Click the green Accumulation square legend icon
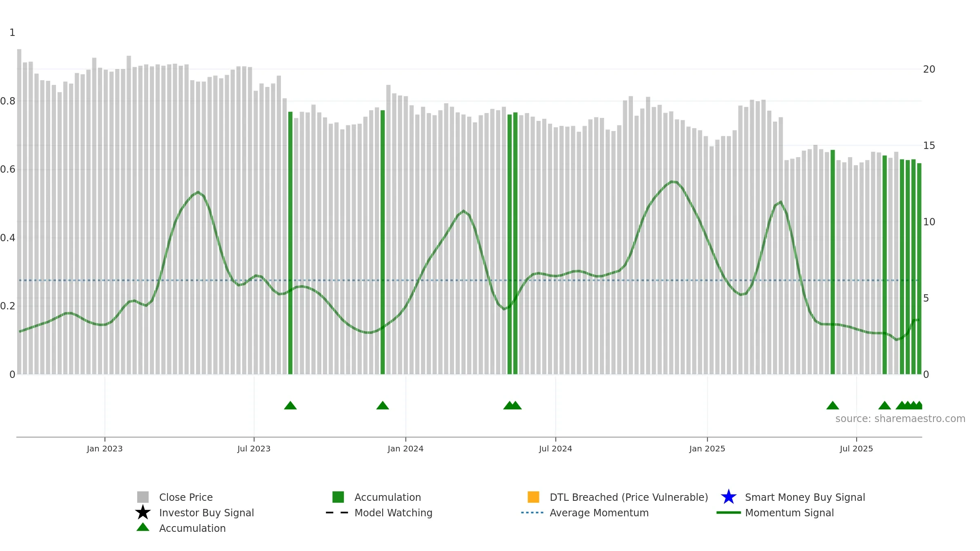Image resolution: width=980 pixels, height=551 pixels. 338,497
